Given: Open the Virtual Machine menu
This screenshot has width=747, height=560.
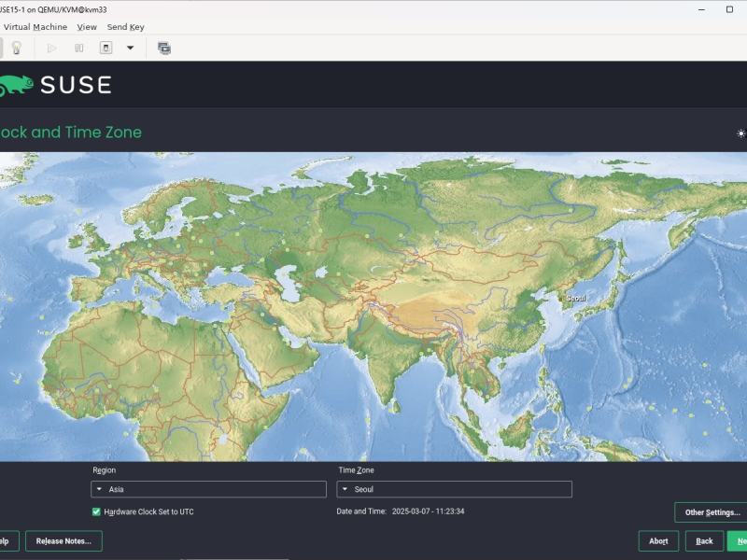Looking at the screenshot, I should point(35,27).
